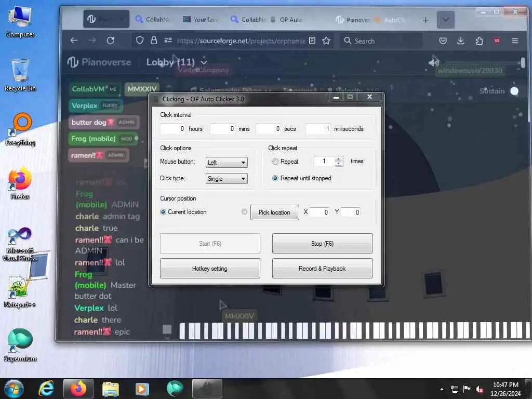Open the Computer desktop icon
This screenshot has height=399, width=532.
[20, 22]
